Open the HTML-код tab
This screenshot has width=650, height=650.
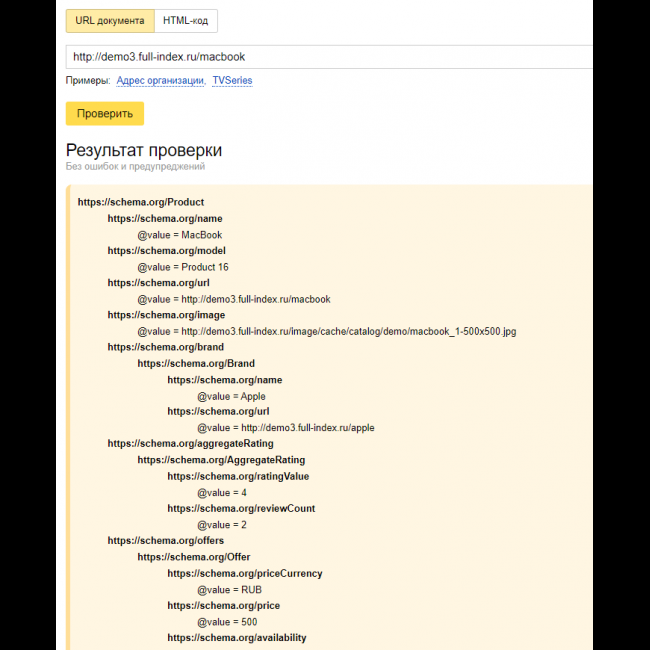pos(186,21)
